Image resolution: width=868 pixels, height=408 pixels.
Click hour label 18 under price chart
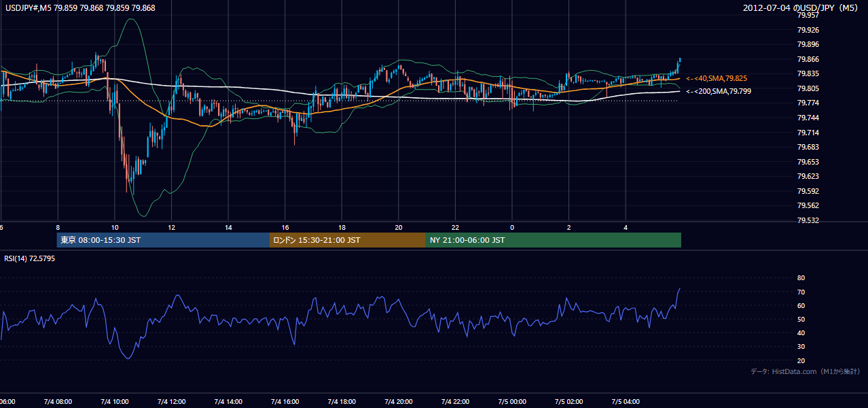pos(342,228)
